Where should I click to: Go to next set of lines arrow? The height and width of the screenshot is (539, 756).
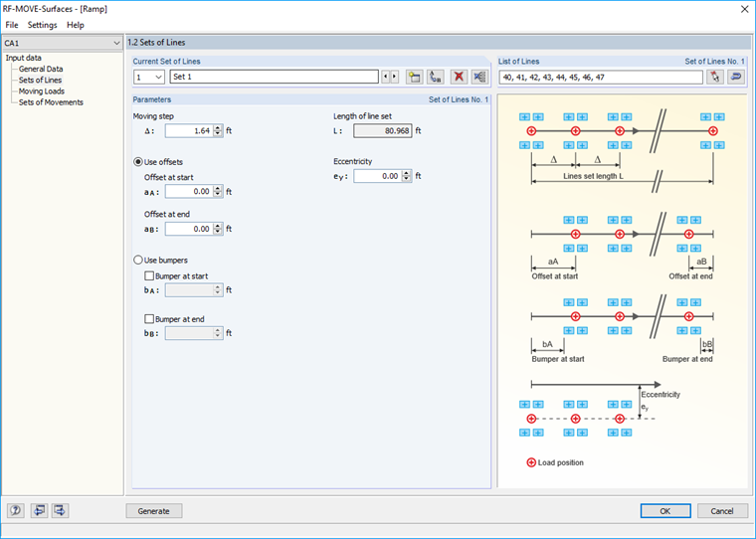394,77
